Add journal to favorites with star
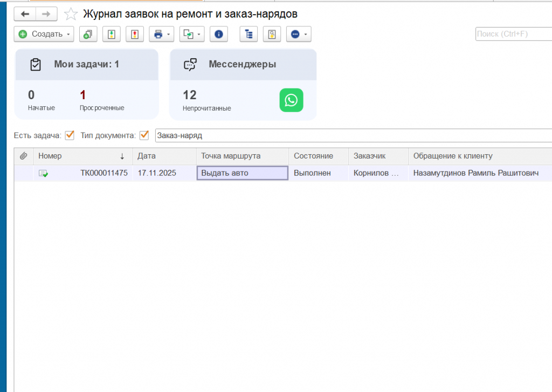Screen dimensions: 552x392 71,14
